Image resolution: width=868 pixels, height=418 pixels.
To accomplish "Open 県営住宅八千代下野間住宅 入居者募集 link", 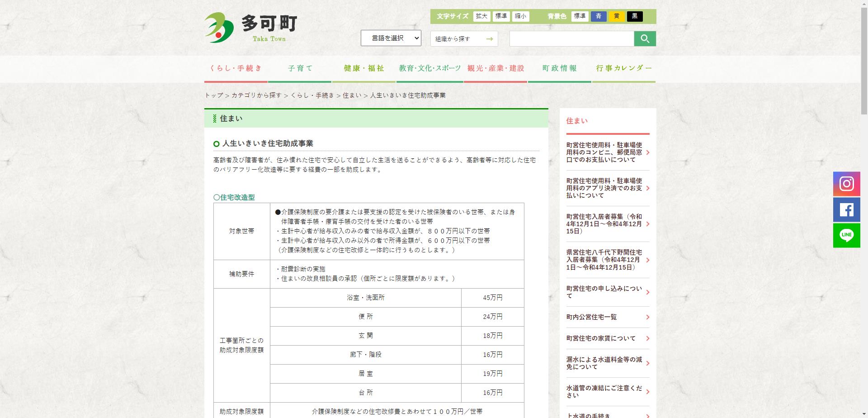I will [x=608, y=260].
